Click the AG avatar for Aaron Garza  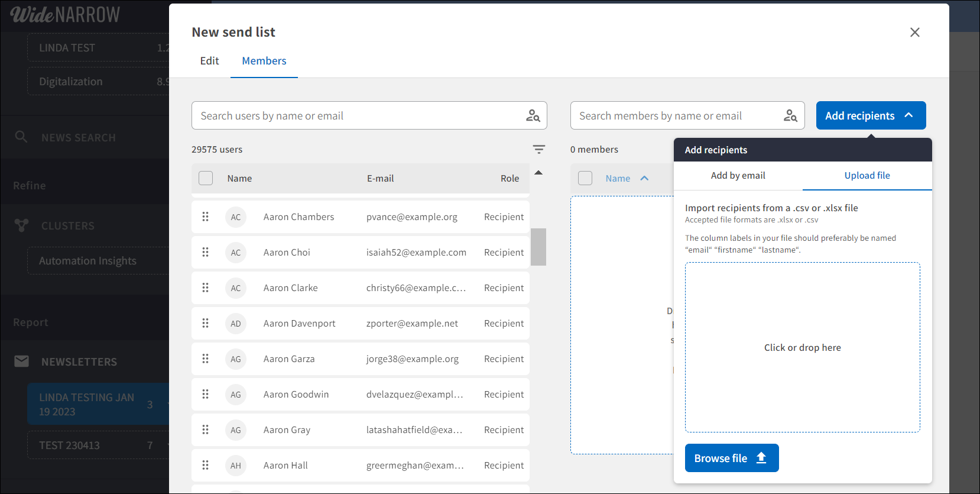[x=236, y=359]
